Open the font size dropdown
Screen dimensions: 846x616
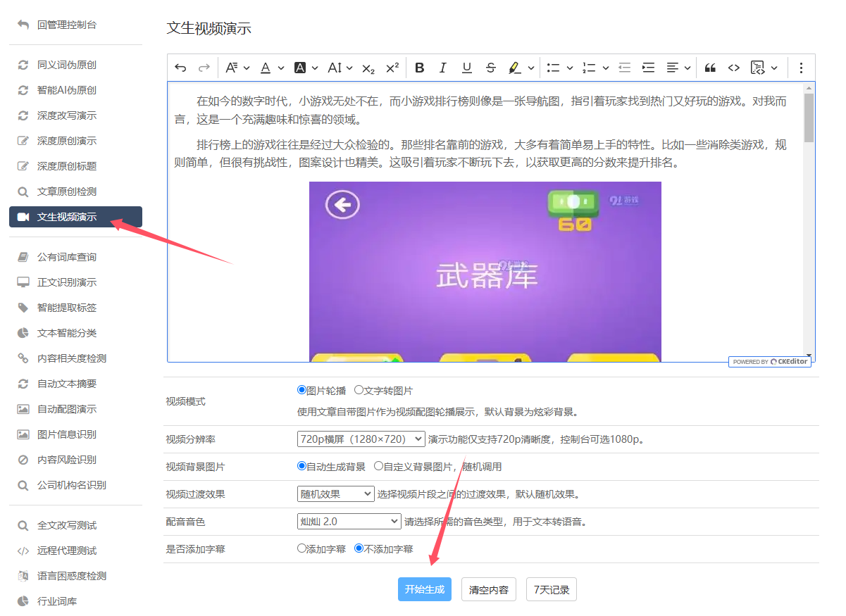(340, 68)
